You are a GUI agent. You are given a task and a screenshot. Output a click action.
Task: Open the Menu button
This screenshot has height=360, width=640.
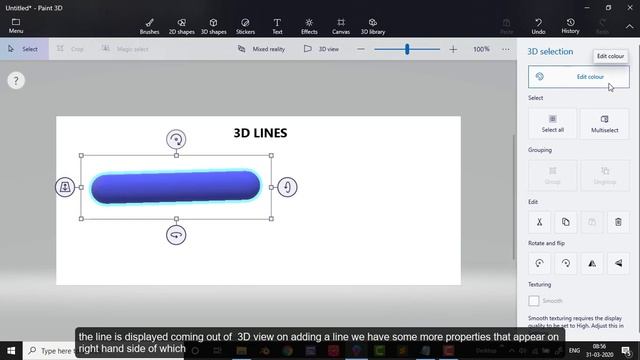[x=16, y=26]
